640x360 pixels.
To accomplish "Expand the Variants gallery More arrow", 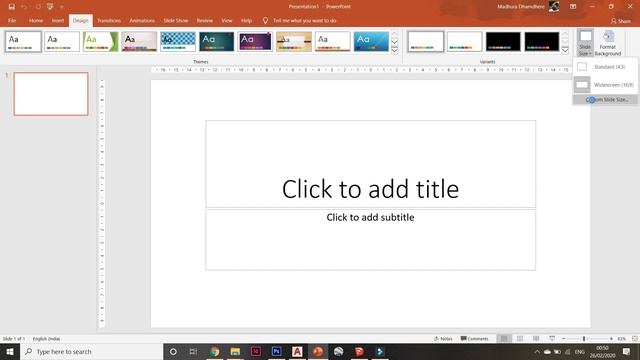I will 565,50.
